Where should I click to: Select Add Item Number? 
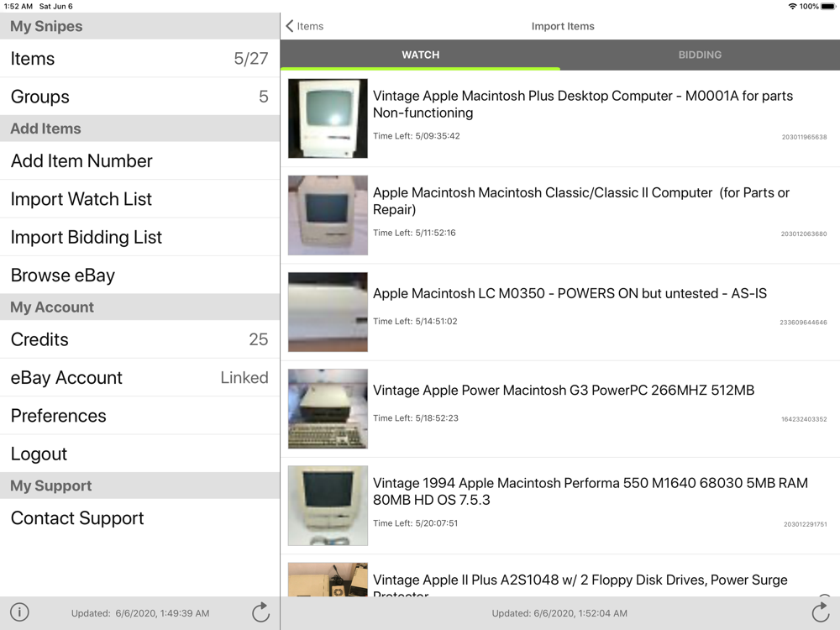coord(139,160)
